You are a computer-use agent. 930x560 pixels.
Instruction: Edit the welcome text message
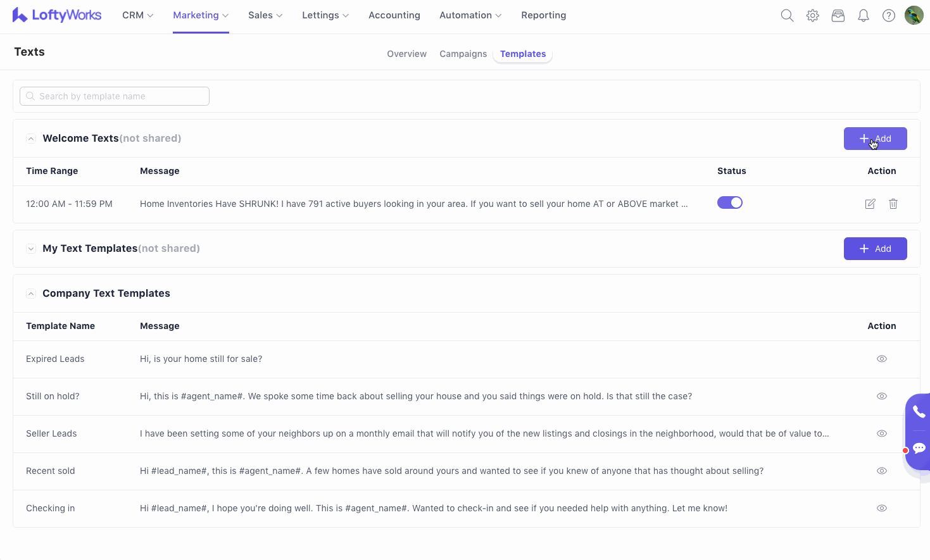coord(870,204)
